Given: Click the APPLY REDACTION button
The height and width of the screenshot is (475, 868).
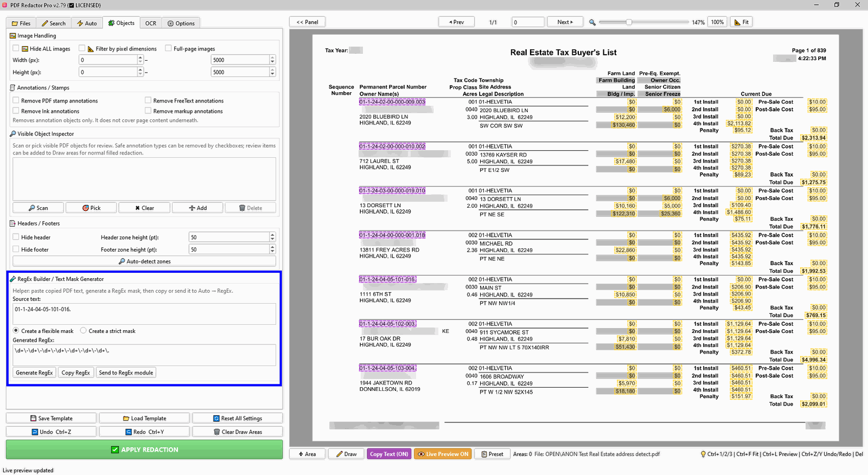Looking at the screenshot, I should pyautogui.click(x=144, y=450).
